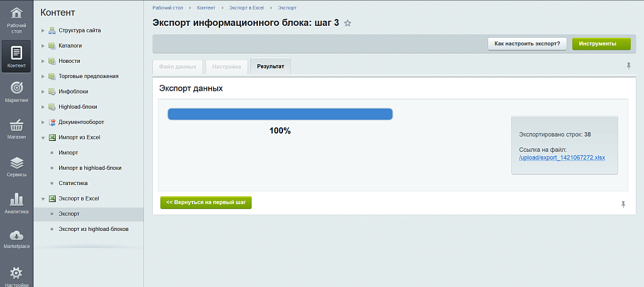Open the Рабочий стол sidebar section

pyautogui.click(x=16, y=19)
